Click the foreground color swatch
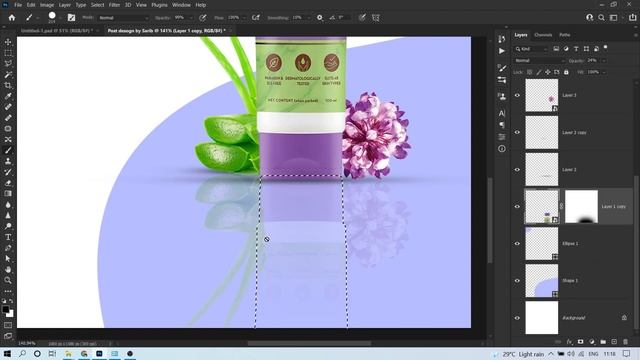Image resolution: width=640 pixels, height=360 pixels. [5, 309]
